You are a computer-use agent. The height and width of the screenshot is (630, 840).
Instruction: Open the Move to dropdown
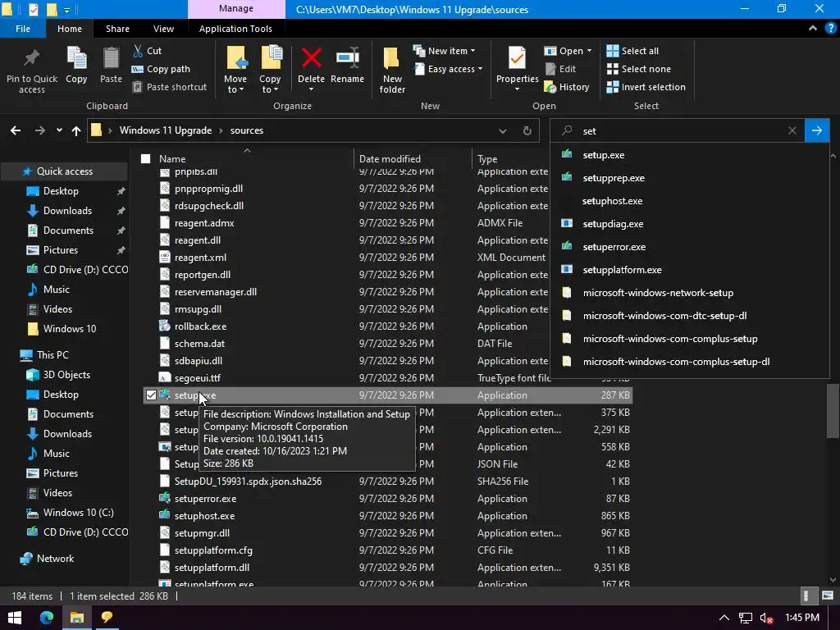(x=235, y=71)
